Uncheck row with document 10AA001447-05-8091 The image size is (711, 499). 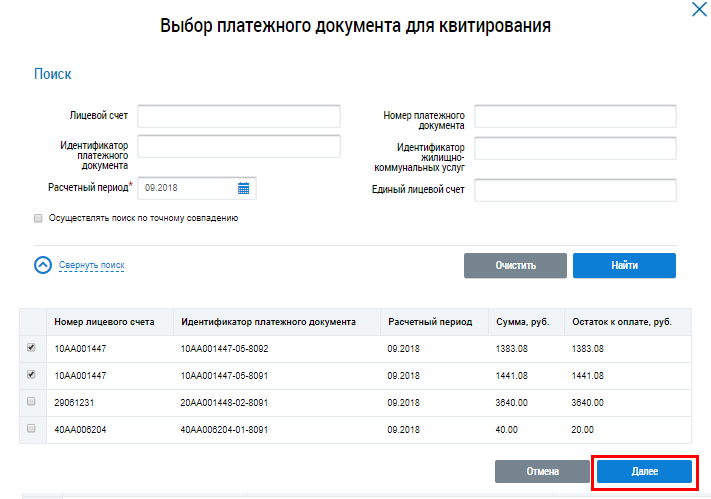pos(31,375)
